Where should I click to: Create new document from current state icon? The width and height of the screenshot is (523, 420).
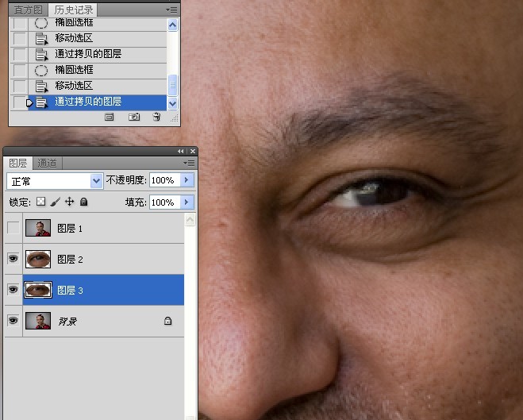(x=109, y=117)
